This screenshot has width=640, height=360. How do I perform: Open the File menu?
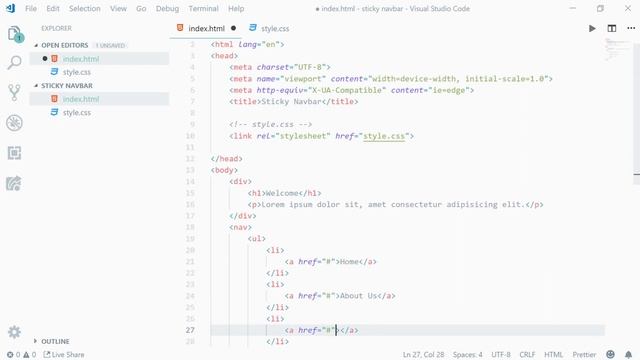(x=31, y=9)
